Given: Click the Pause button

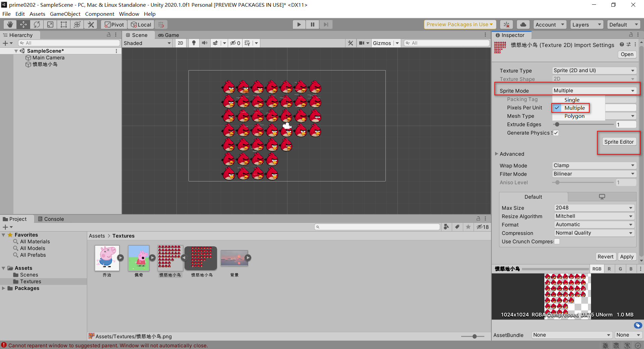Looking at the screenshot, I should [312, 24].
